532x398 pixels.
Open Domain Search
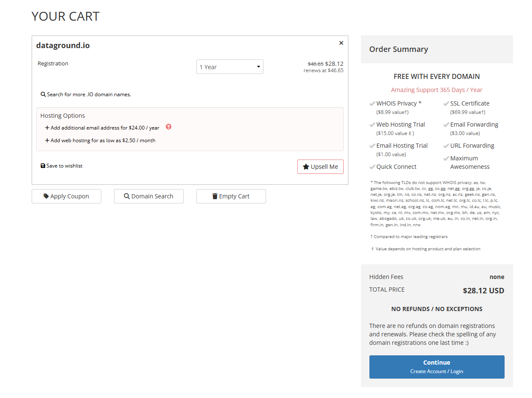[149, 196]
